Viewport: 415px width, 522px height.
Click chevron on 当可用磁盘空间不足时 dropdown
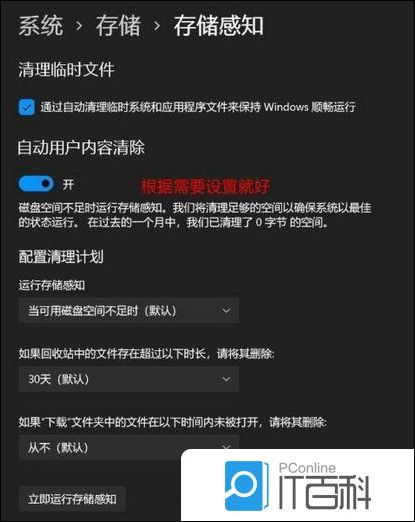[226, 311]
